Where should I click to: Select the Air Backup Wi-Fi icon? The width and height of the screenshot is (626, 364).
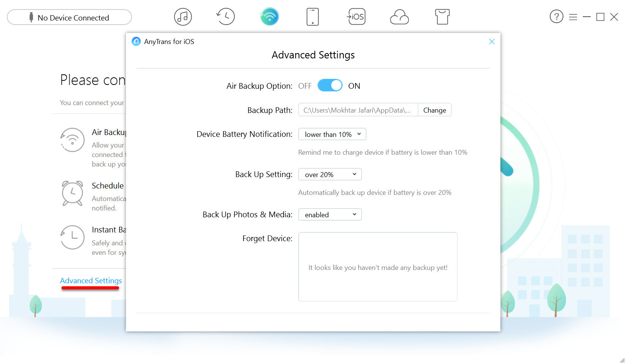(x=269, y=17)
